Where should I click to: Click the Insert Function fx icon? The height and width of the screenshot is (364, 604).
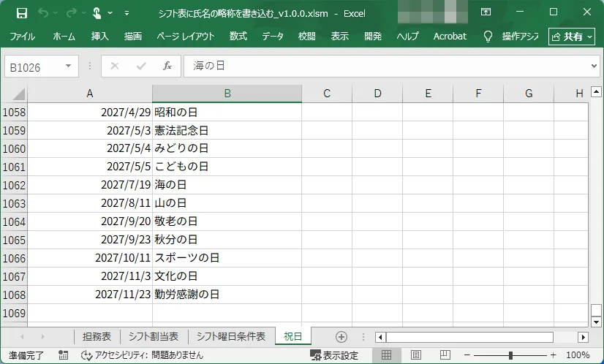point(167,66)
